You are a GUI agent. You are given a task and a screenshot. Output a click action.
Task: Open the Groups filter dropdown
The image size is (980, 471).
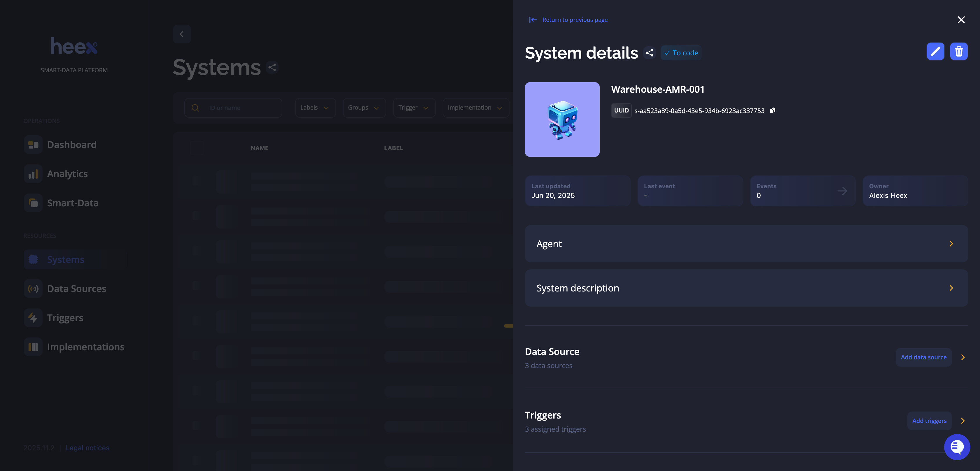[364, 108]
